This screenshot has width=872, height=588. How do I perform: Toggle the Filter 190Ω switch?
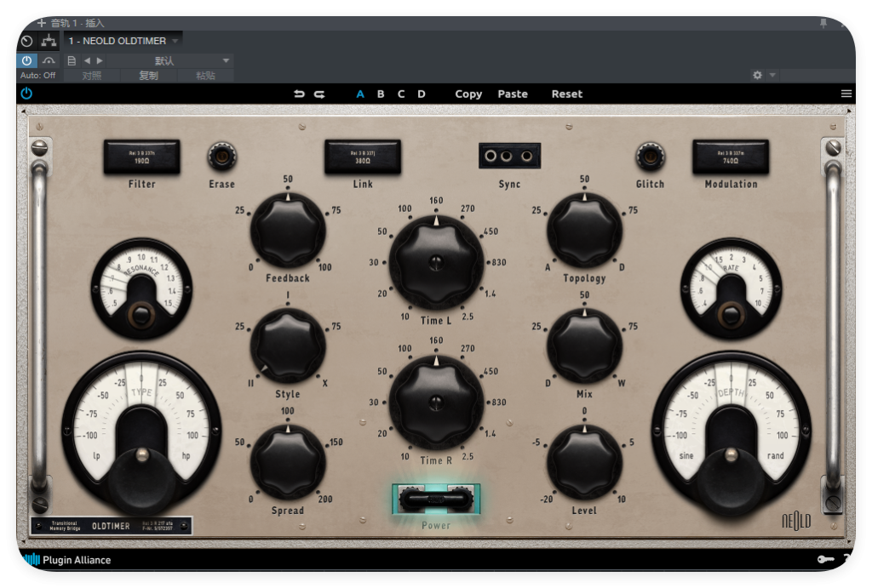coord(142,157)
